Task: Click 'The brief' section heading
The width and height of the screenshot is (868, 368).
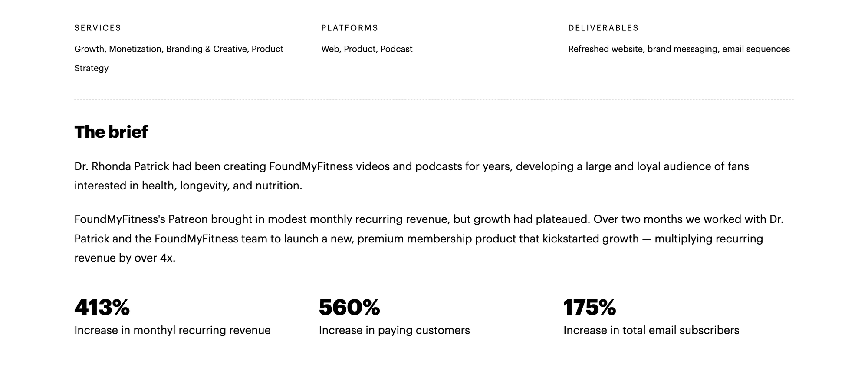Action: 111,132
